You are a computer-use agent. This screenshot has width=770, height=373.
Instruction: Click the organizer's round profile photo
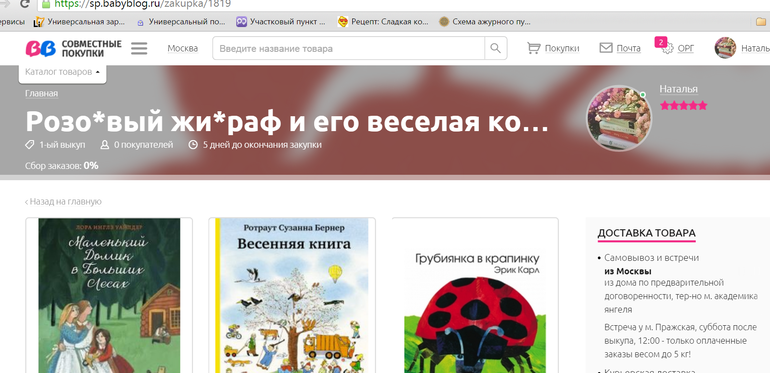tap(619, 118)
